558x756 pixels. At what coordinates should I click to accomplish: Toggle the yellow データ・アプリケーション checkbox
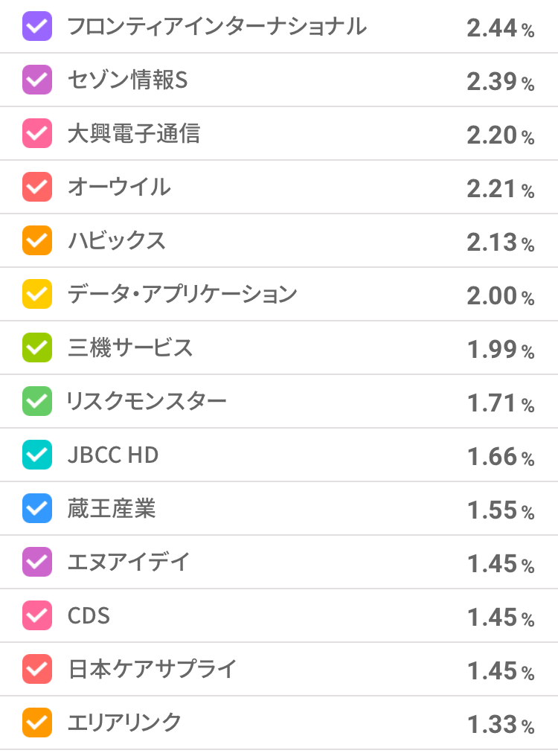click(x=37, y=295)
